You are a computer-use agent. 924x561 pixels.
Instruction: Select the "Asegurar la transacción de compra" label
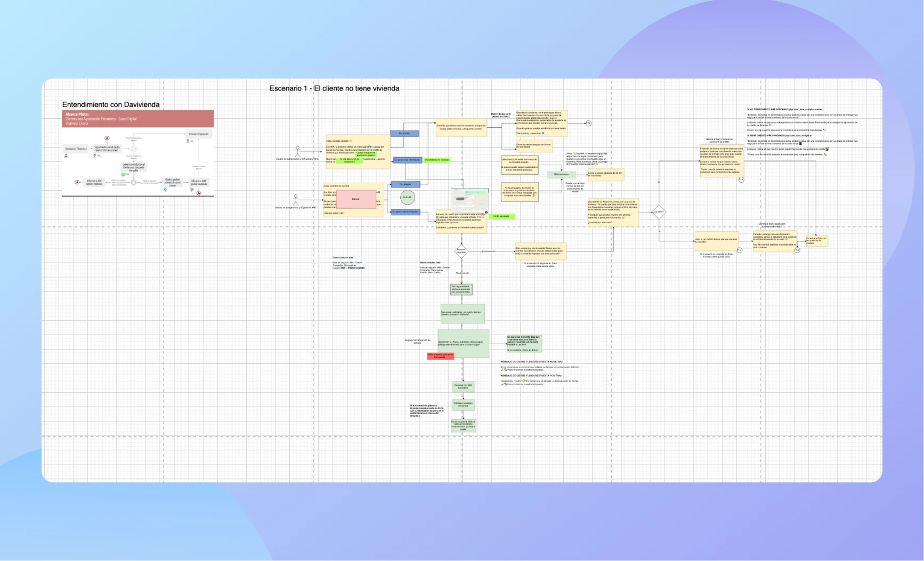(x=417, y=342)
